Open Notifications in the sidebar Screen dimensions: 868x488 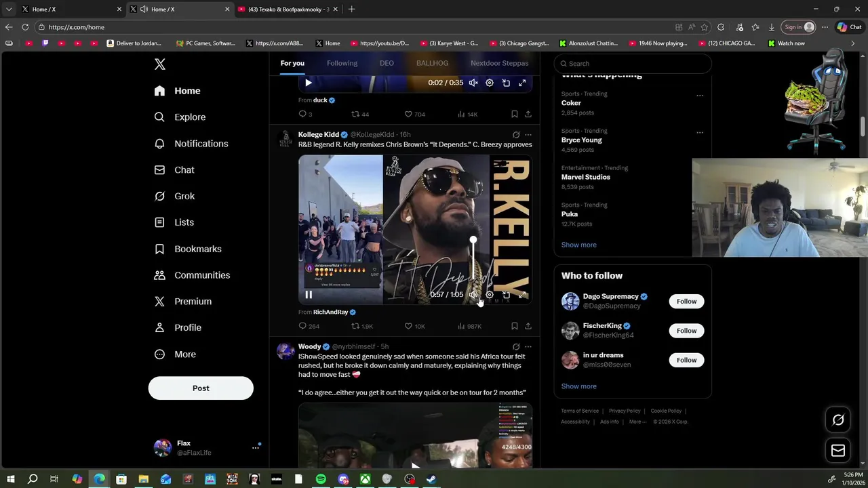(x=191, y=143)
